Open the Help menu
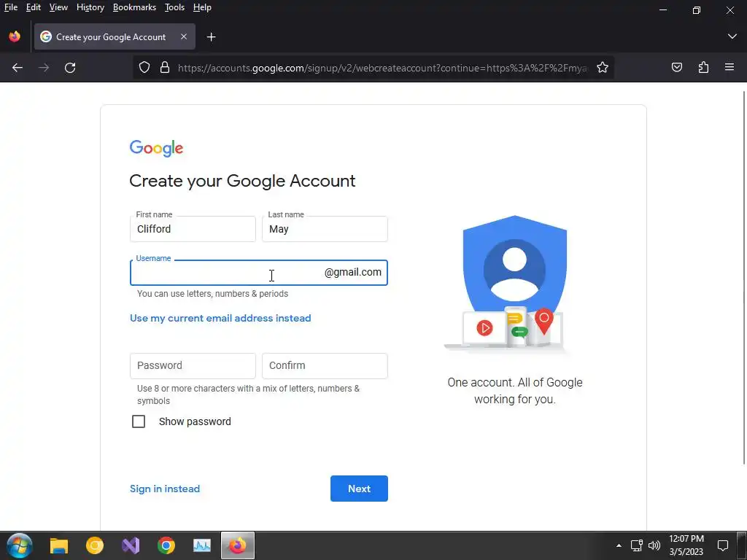Screen dimensions: 747x560 click(x=203, y=7)
